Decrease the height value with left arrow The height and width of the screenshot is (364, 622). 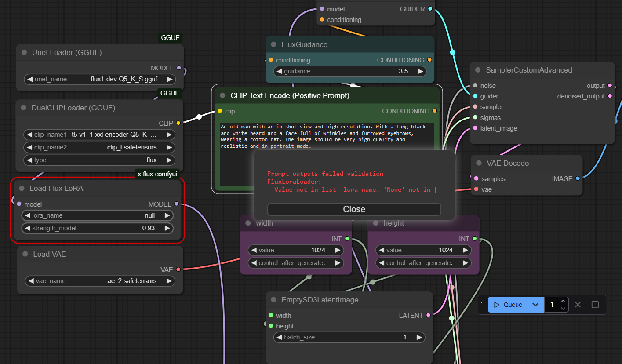(381, 250)
